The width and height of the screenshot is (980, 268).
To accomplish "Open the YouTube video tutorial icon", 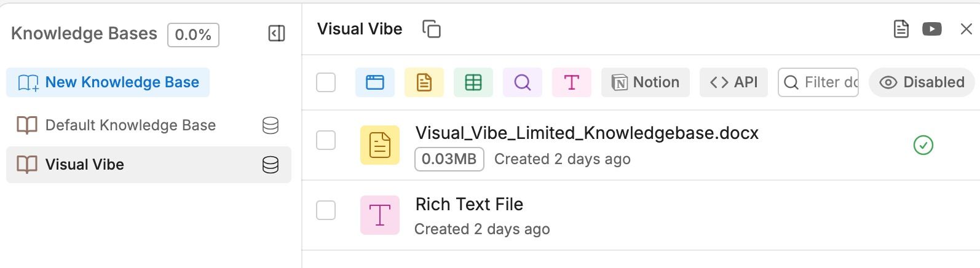I will (931, 29).
